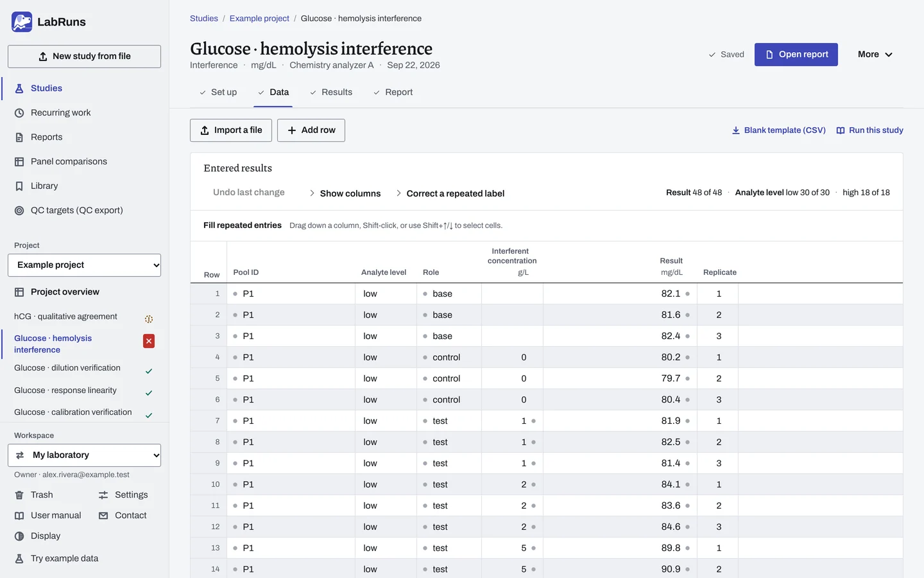
Task: Click Try example data
Action: (56, 559)
